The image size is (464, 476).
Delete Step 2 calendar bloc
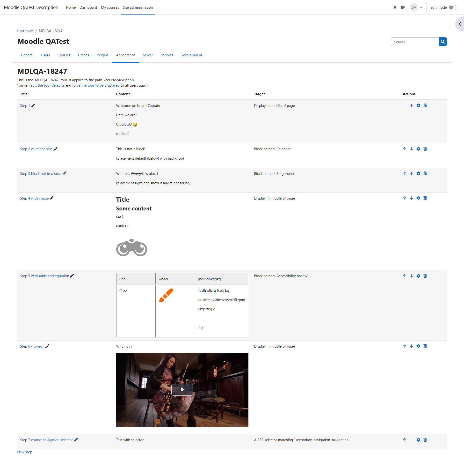[x=425, y=149]
